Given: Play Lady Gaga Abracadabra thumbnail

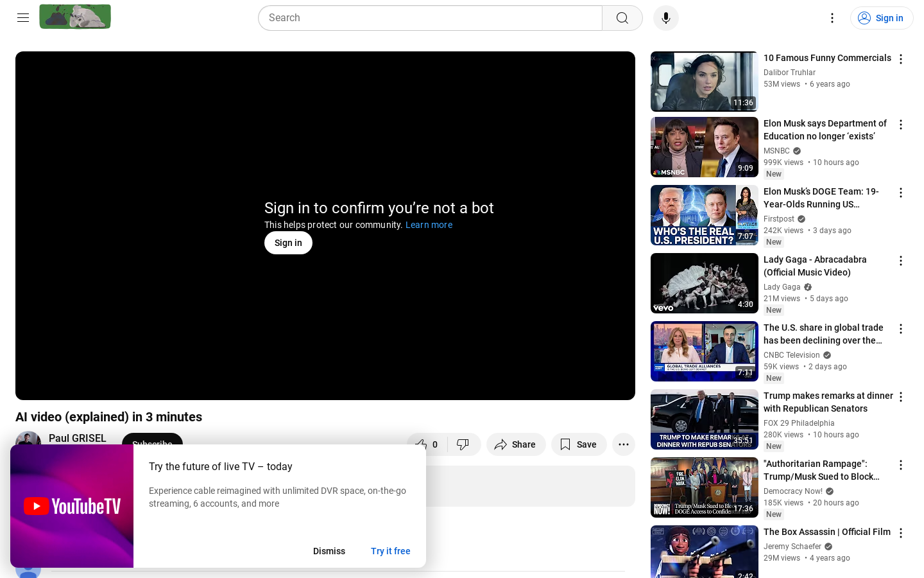Looking at the screenshot, I should pyautogui.click(x=705, y=283).
